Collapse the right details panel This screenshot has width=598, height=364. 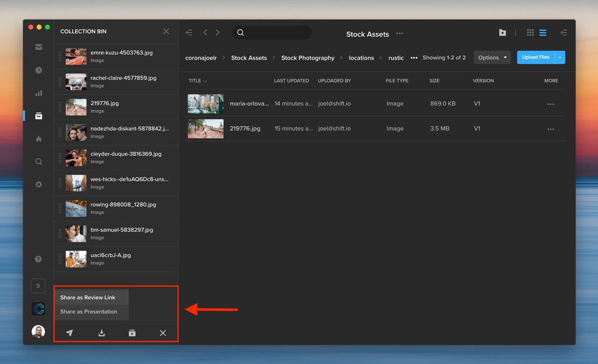coord(564,33)
